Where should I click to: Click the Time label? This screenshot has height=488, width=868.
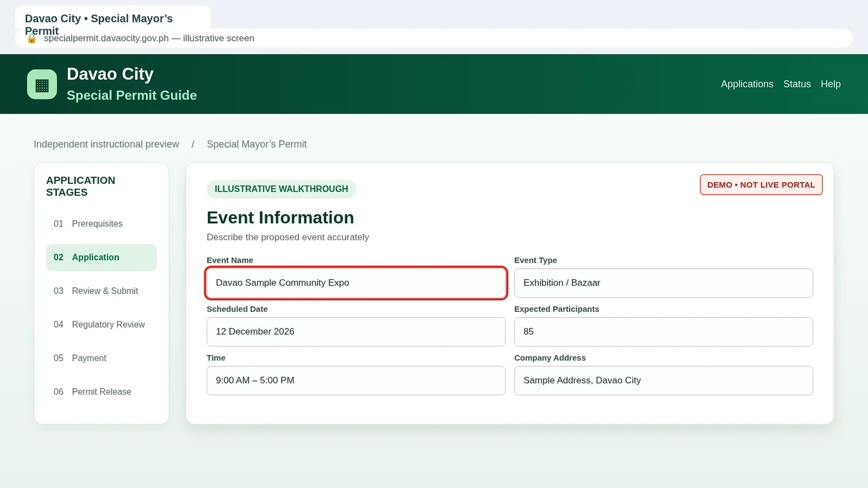[x=216, y=358]
